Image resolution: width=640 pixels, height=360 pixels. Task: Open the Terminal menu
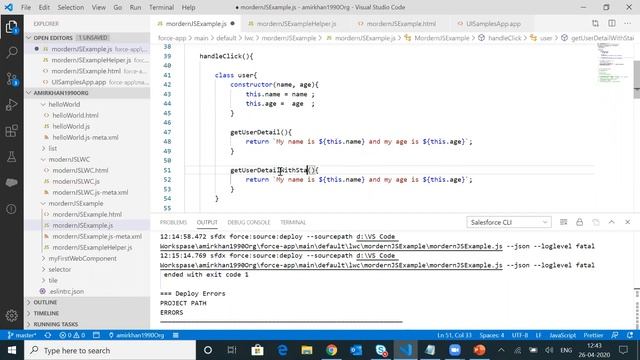coord(162,7)
